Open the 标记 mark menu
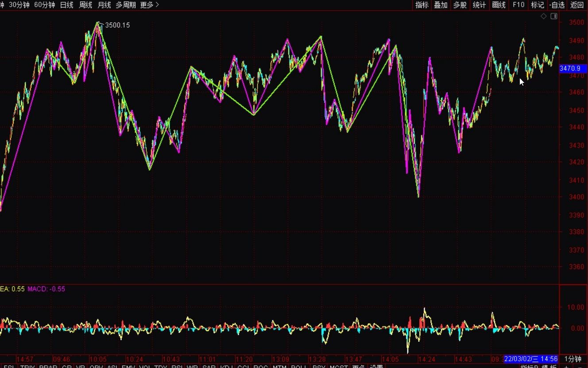Image resolution: width=588 pixels, height=368 pixels. tap(538, 5)
